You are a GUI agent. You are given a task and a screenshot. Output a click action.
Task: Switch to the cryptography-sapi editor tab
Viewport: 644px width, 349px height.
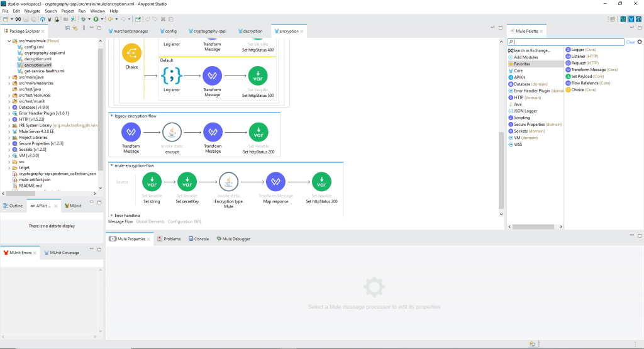tap(207, 31)
